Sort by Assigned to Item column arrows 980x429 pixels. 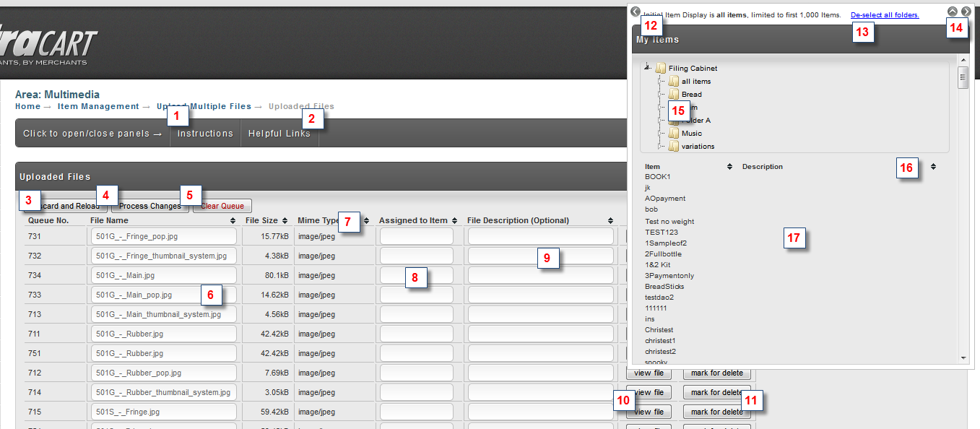(x=455, y=220)
